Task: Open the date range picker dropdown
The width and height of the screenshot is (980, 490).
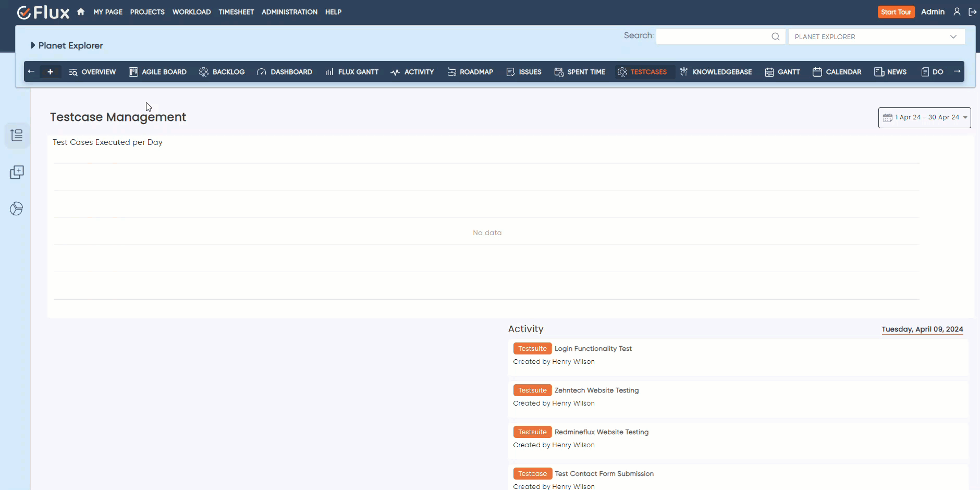Action: (924, 118)
